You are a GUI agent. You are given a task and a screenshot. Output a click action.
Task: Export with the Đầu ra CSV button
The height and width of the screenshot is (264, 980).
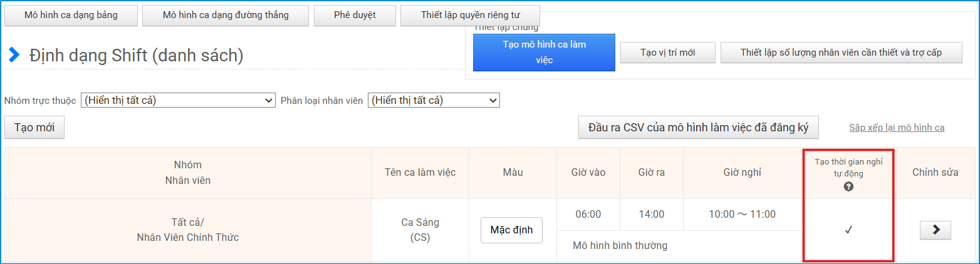coord(698,128)
